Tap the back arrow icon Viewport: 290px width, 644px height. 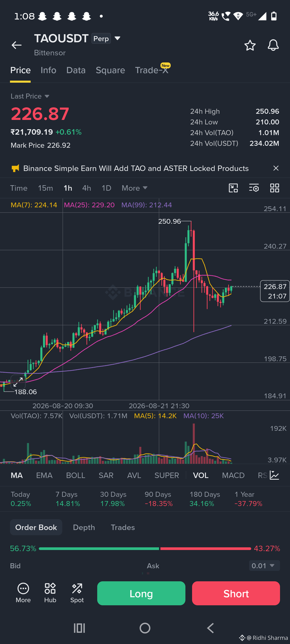point(16,45)
